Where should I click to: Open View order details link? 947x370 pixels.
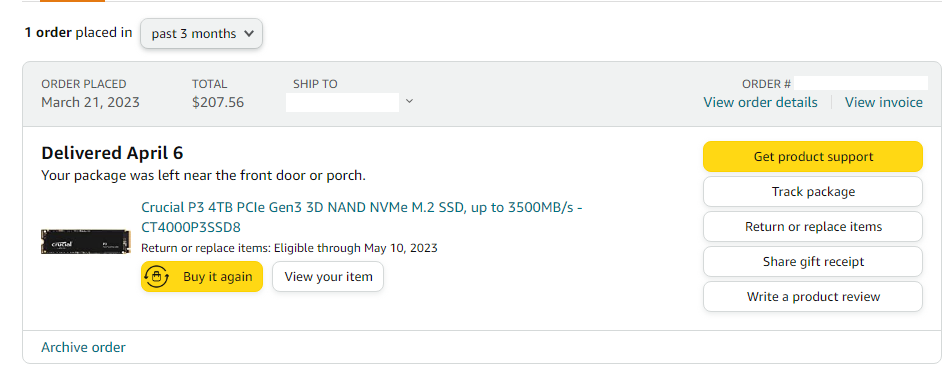[x=760, y=102]
